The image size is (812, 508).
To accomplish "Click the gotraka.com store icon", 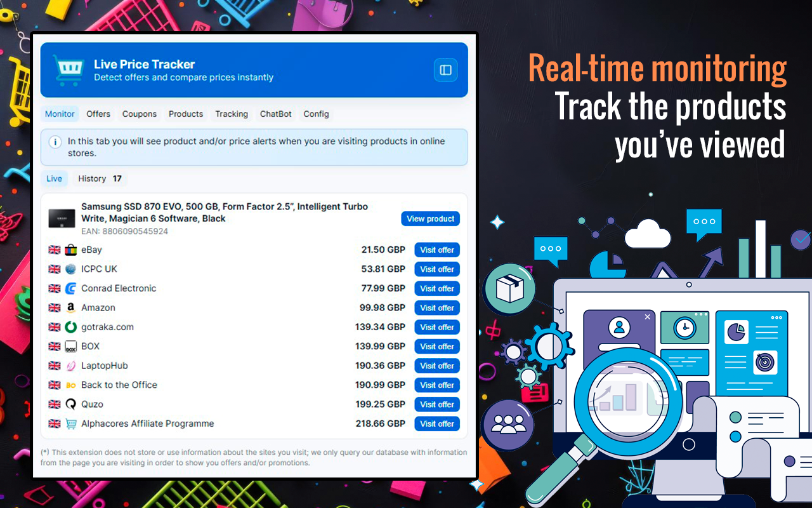I will pos(70,327).
